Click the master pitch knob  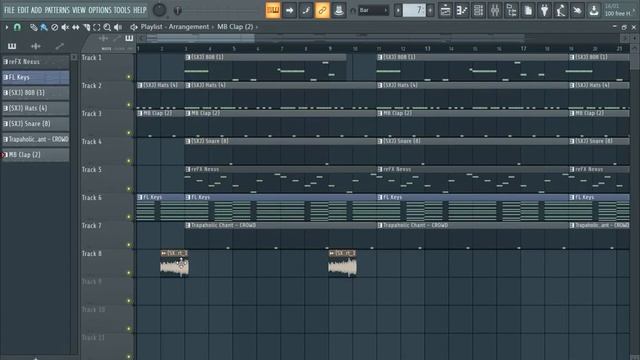click(x=178, y=11)
